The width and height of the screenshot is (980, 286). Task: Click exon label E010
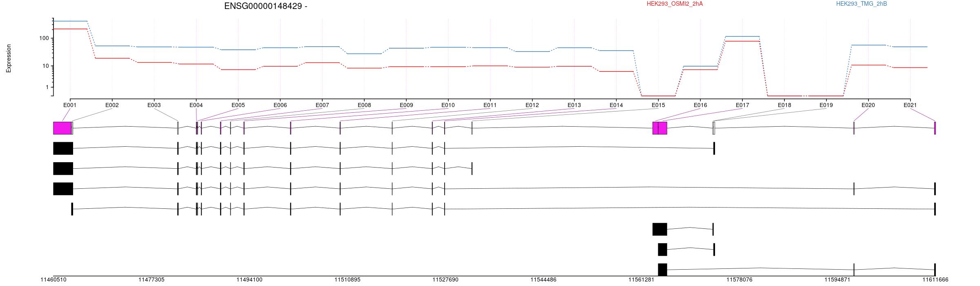point(448,105)
